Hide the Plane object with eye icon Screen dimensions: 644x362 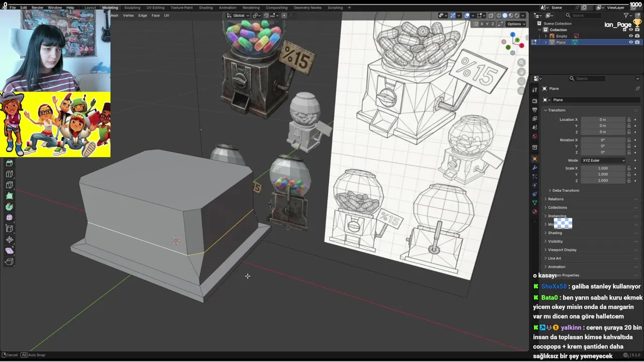click(631, 42)
